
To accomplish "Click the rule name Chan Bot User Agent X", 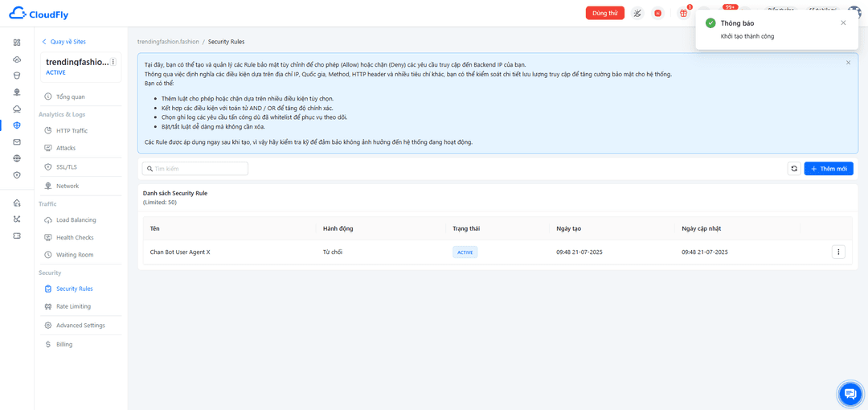I will (180, 252).
